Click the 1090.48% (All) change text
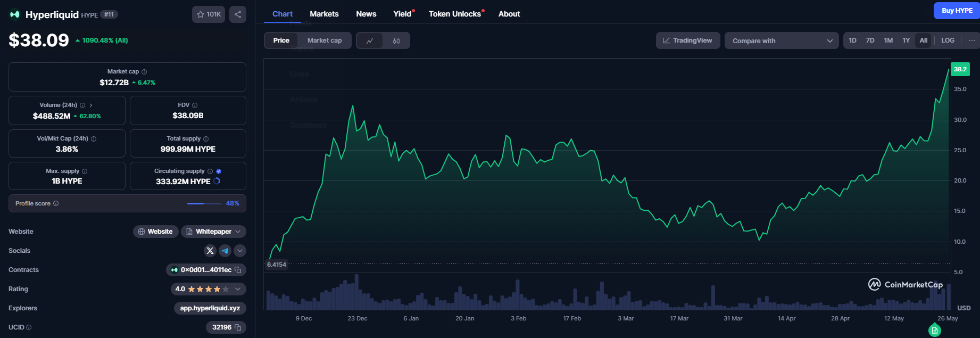 click(x=105, y=40)
